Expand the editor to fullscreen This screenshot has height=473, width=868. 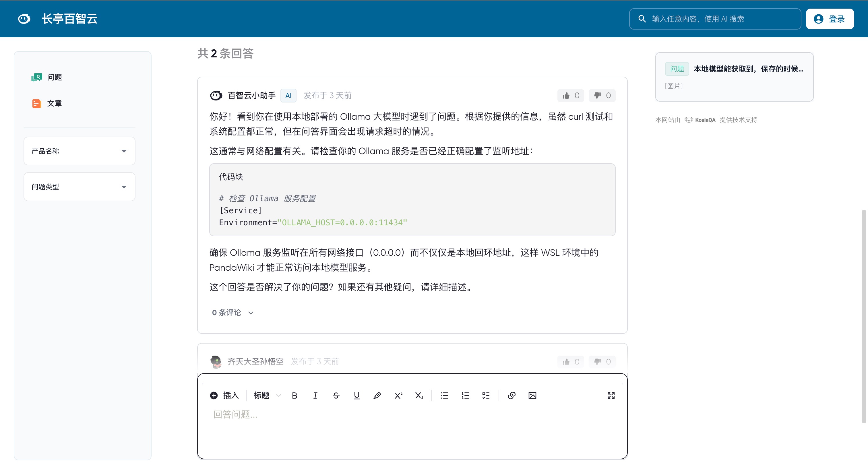click(611, 396)
